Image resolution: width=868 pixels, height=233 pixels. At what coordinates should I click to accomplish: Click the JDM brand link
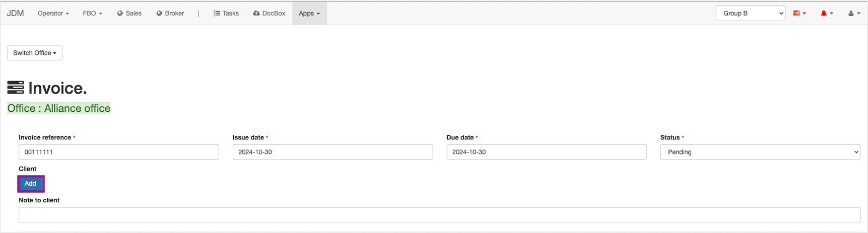(15, 14)
